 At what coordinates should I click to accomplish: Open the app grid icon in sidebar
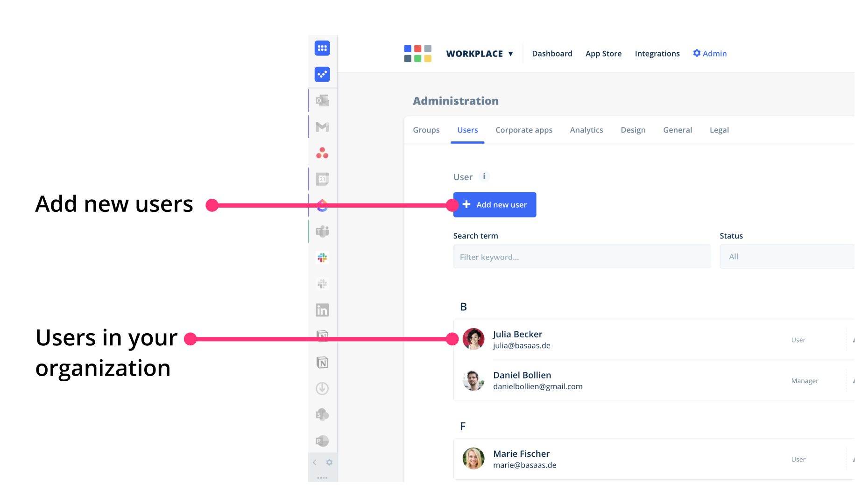click(322, 48)
